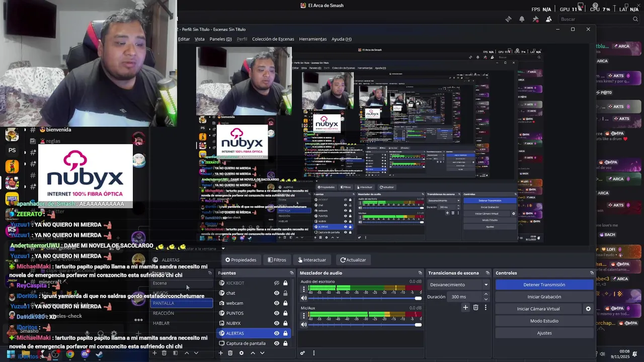Click the Propiedades button
644x362 pixels.
240,260
